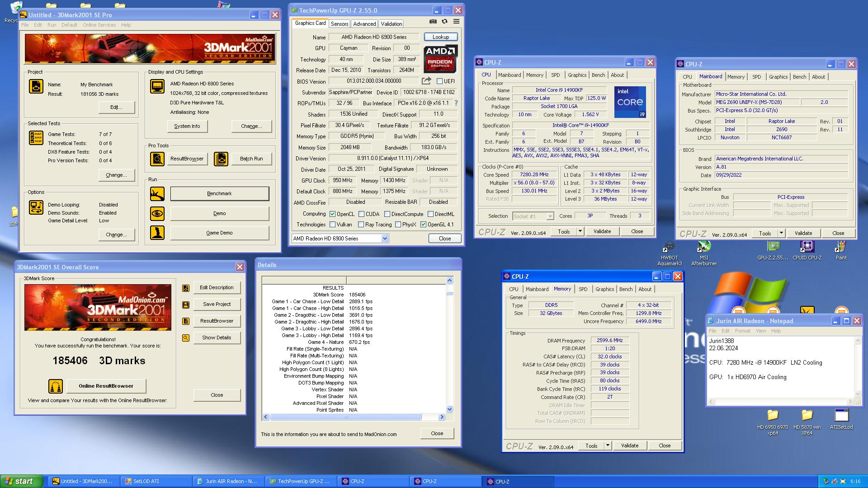Toggle the OpenCL checkbox

point(333,214)
